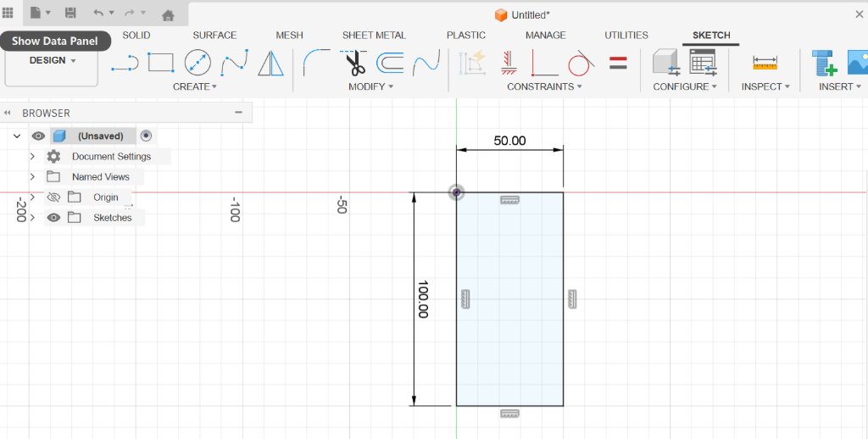Toggle the (Unsaved) component radio button
The height and width of the screenshot is (439, 868).
tap(146, 136)
